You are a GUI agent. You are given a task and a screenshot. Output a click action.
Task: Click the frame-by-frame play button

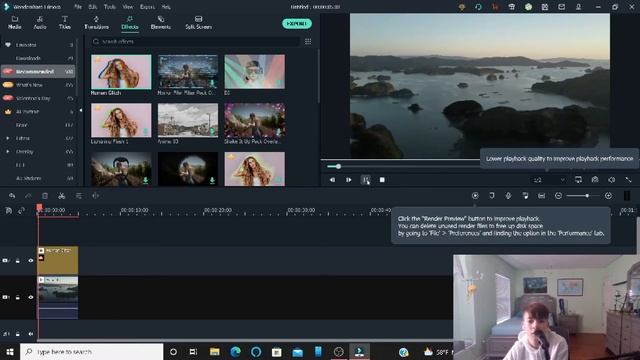tap(349, 180)
